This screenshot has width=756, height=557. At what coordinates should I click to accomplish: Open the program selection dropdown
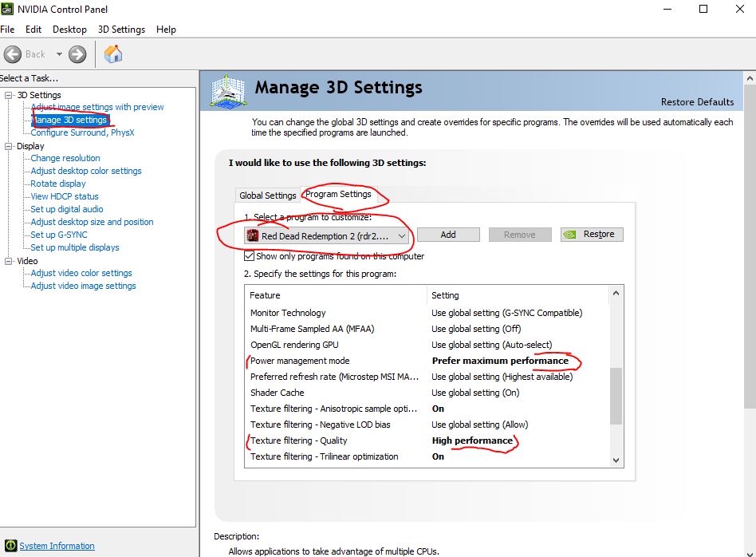pyautogui.click(x=402, y=235)
